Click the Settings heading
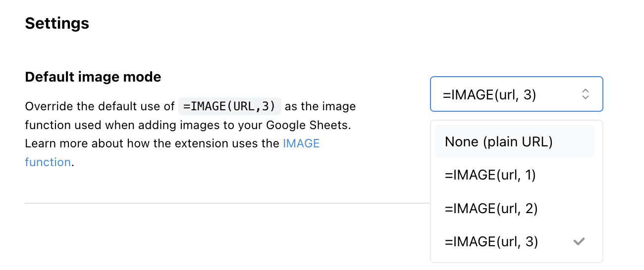 tap(57, 23)
